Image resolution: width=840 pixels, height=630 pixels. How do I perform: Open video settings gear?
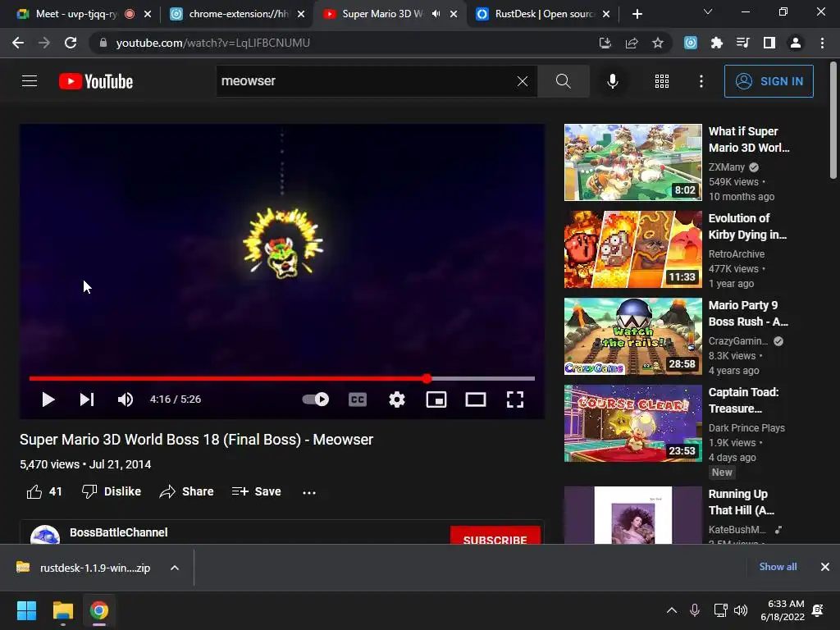(397, 399)
